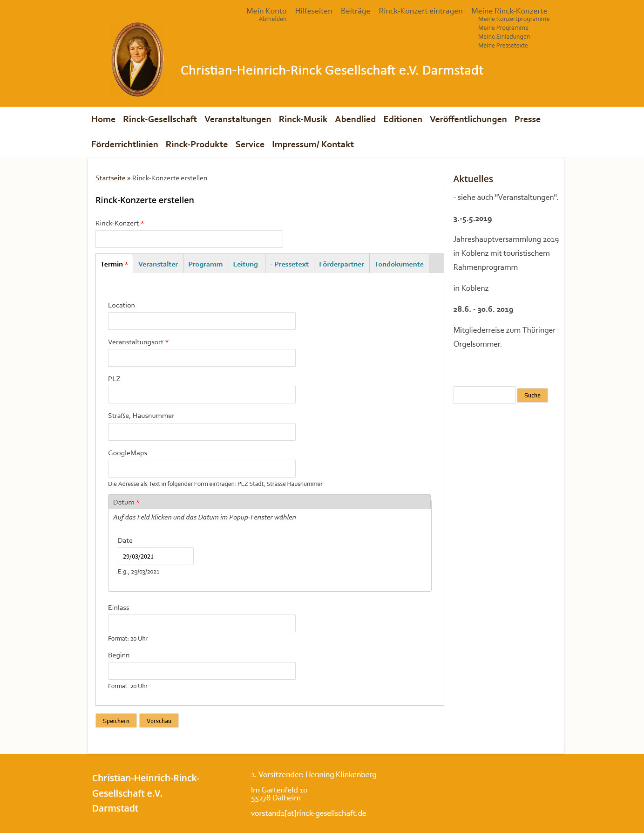Open Mein Konto link
Viewport: 644px width, 833px height.
click(266, 11)
